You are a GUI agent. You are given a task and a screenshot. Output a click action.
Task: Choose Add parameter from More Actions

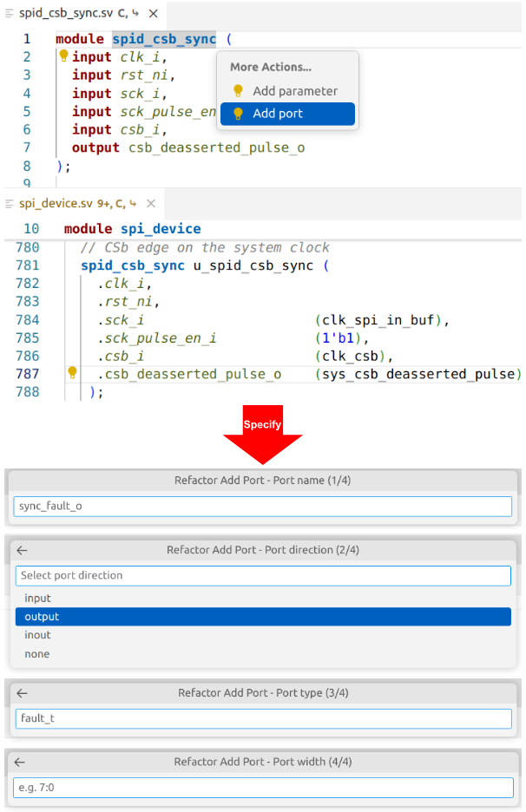click(294, 91)
